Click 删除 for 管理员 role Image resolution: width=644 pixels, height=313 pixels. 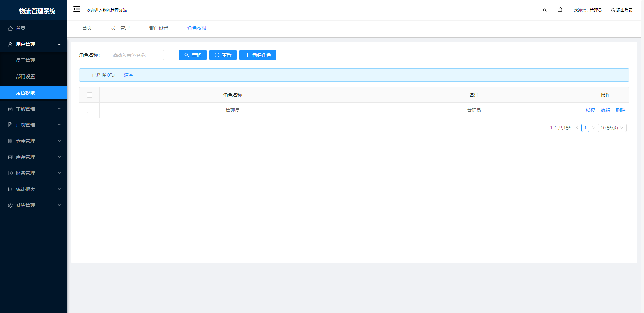621,110
